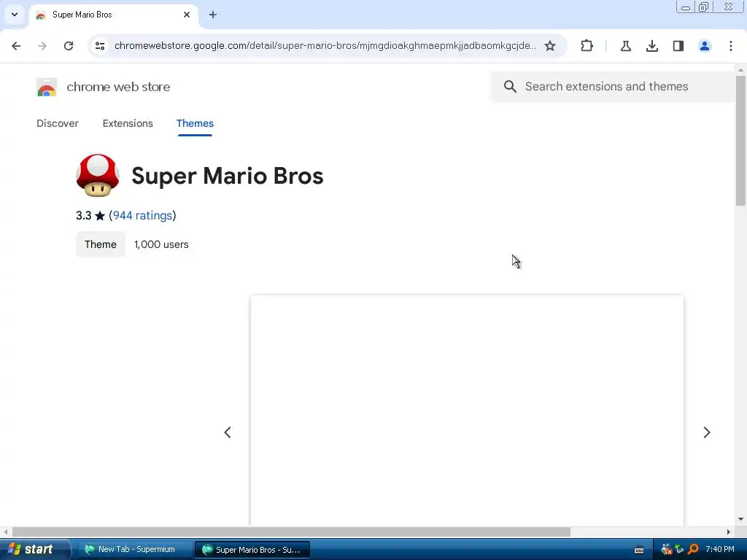Open Chrome Labs flask icon
The height and width of the screenshot is (560, 747).
tap(625, 46)
